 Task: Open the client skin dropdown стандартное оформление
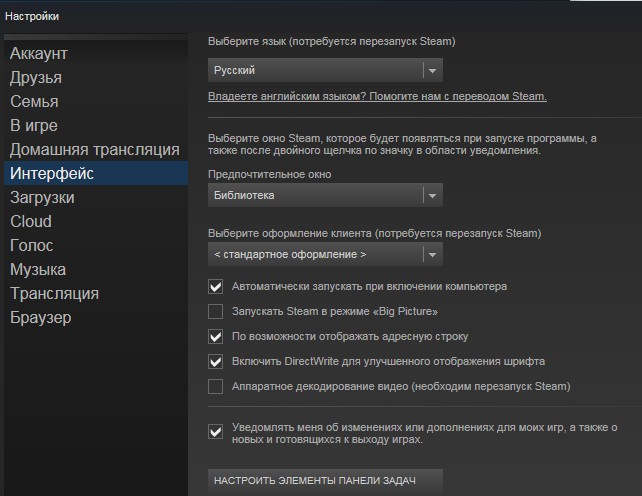(x=325, y=254)
